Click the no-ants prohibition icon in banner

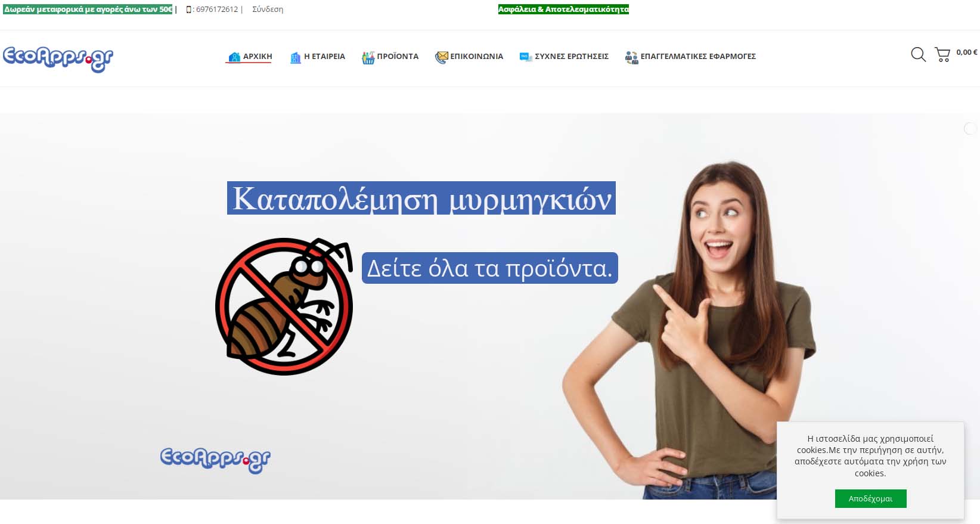284,306
